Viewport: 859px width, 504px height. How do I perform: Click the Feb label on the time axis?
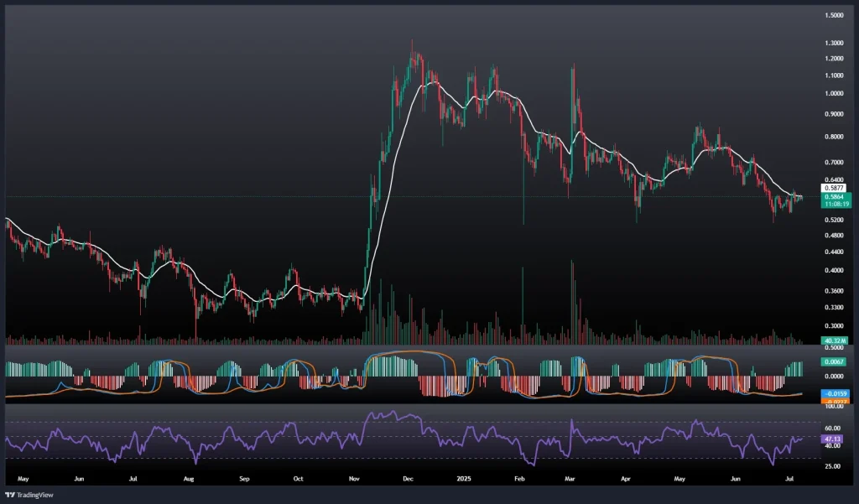pyautogui.click(x=518, y=479)
